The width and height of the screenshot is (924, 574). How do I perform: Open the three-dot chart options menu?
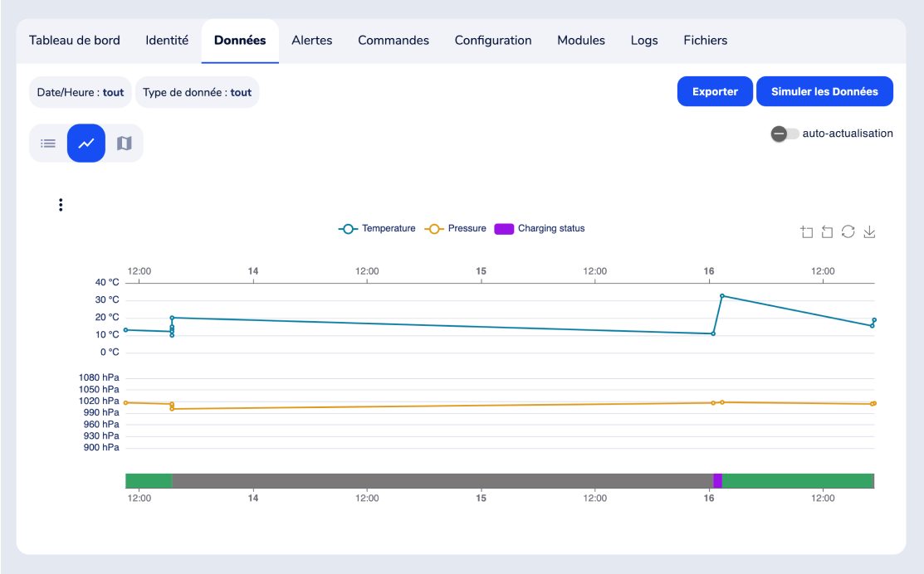coord(61,205)
